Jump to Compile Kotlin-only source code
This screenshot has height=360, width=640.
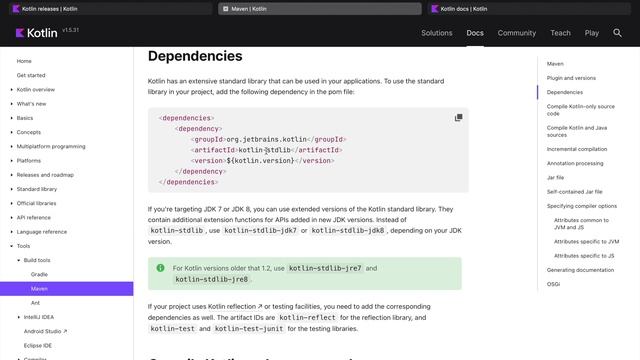point(580,110)
